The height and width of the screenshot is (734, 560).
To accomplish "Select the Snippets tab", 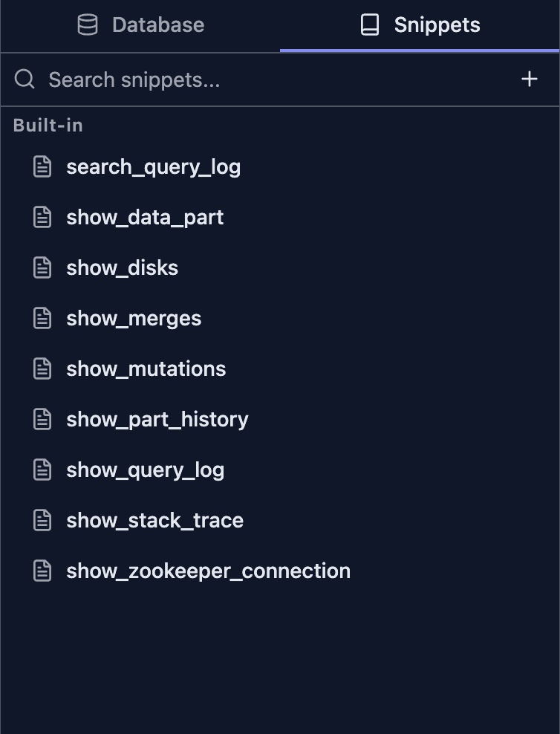I will coord(420,25).
